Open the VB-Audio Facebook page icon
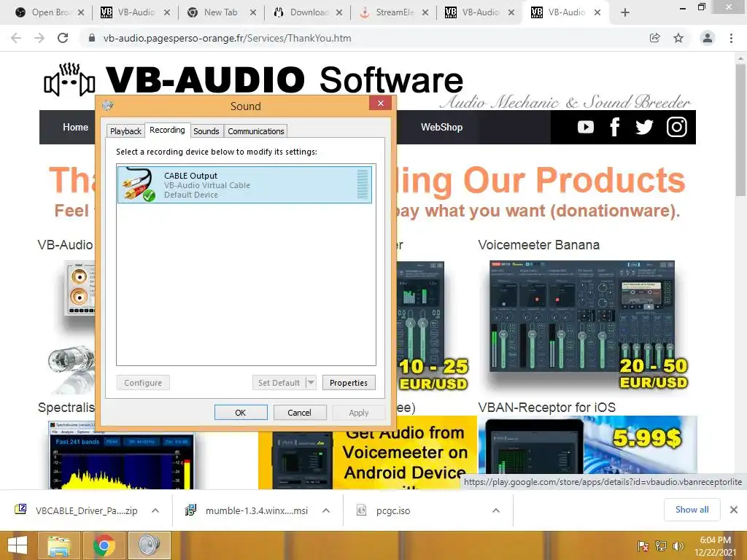The width and height of the screenshot is (747, 560). [614, 127]
